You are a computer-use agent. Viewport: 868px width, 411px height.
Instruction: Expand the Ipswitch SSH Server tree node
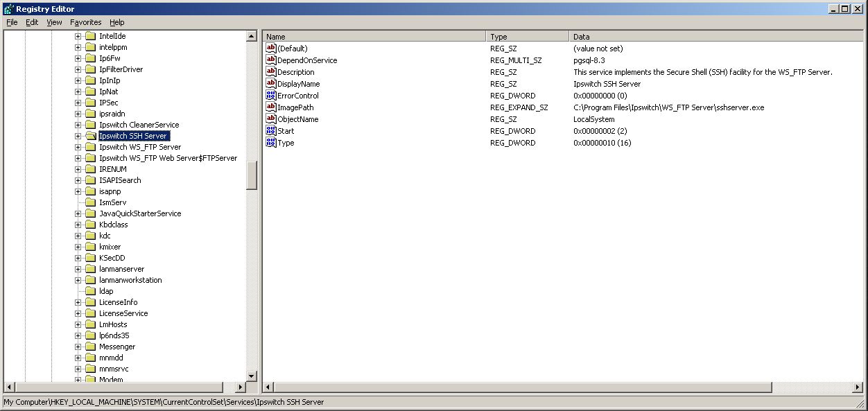coord(80,136)
